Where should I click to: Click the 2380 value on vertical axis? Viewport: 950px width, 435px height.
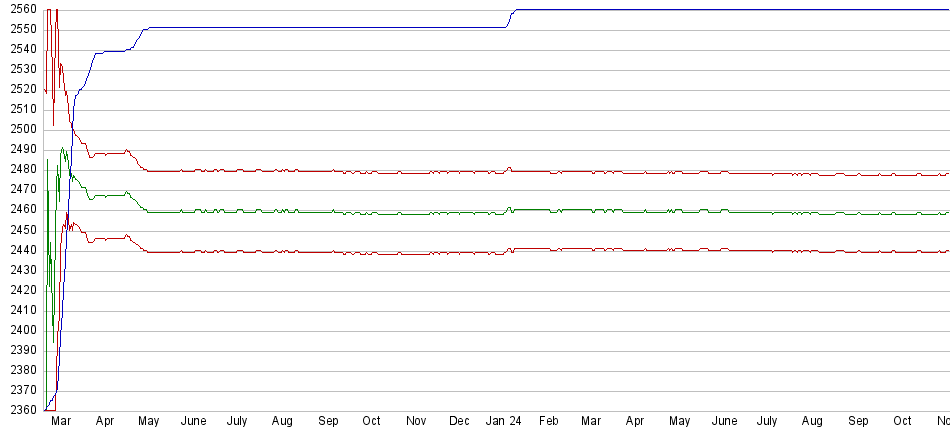(19, 370)
